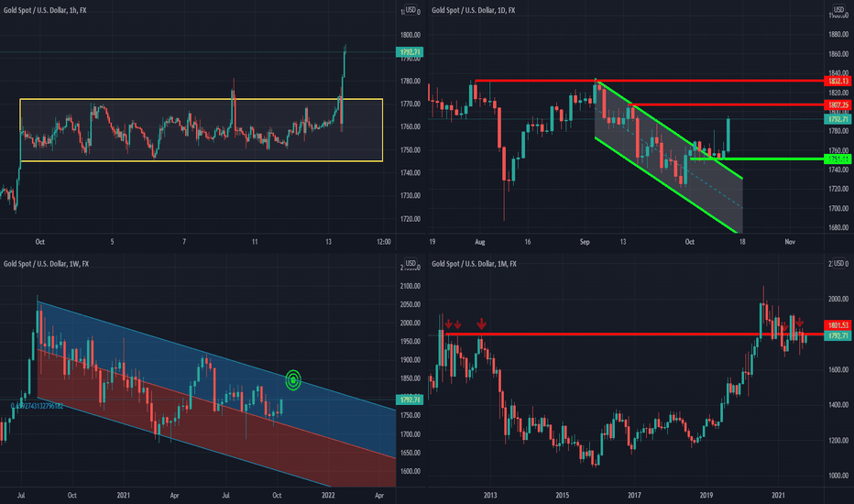Click the 12:00 time label on 1h chart
Viewport: 854px width, 504px height.
tap(383, 241)
